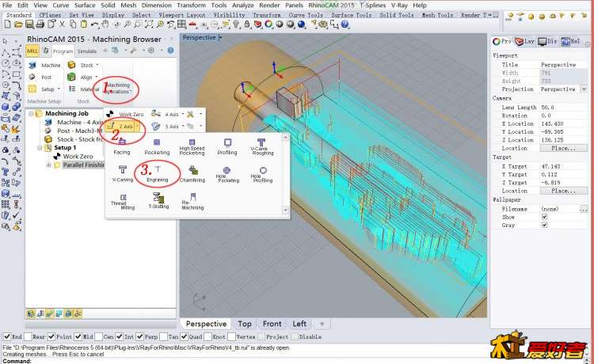Screen dimensions: 594x364
Task: Choose the Pocketing operation
Action: point(157,147)
